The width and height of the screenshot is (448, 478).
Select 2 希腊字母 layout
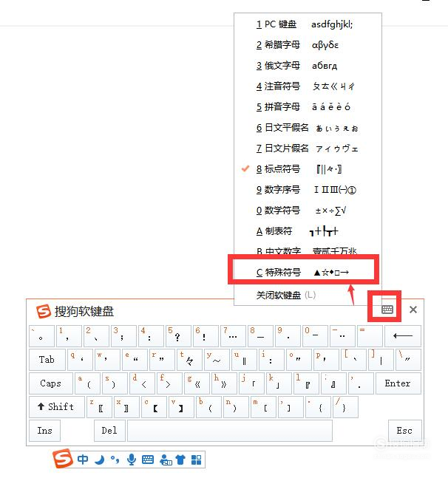[x=308, y=45]
